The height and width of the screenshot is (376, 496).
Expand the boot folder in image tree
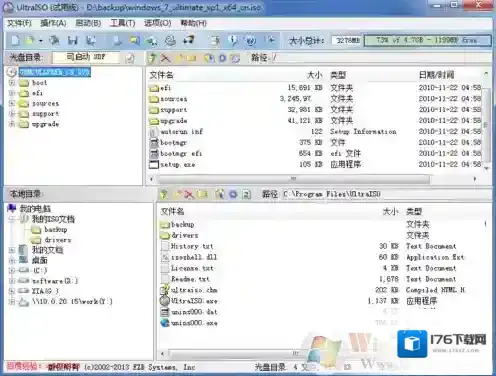click(12, 82)
